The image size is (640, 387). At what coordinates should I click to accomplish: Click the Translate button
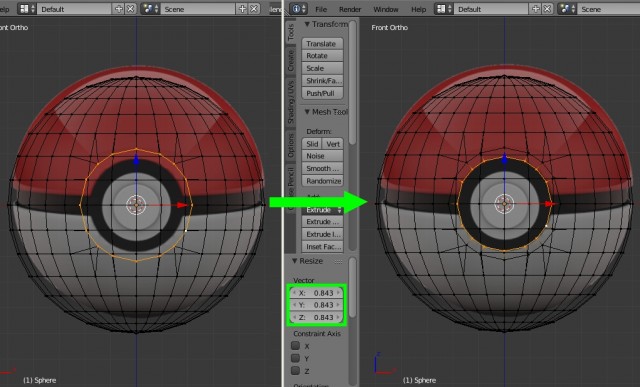click(x=322, y=43)
